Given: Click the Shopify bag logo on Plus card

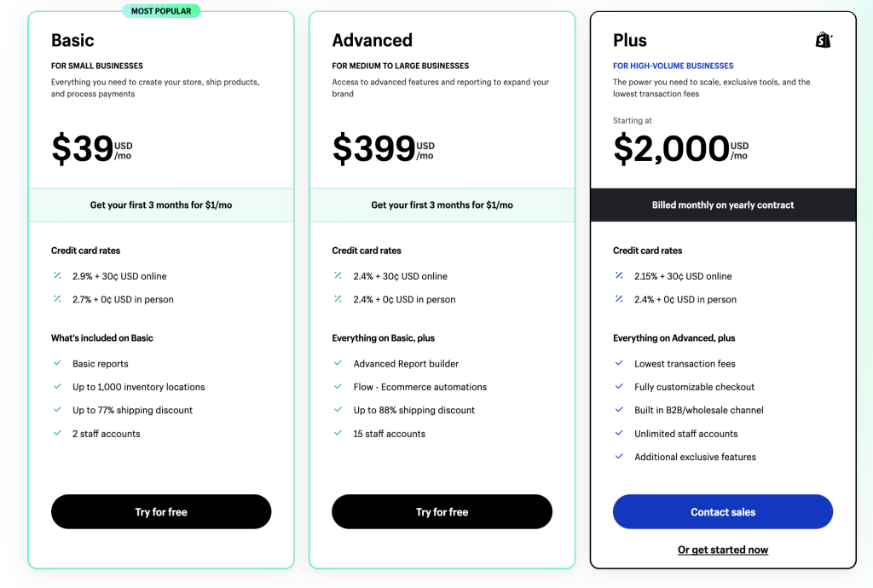Looking at the screenshot, I should pyautogui.click(x=824, y=40).
